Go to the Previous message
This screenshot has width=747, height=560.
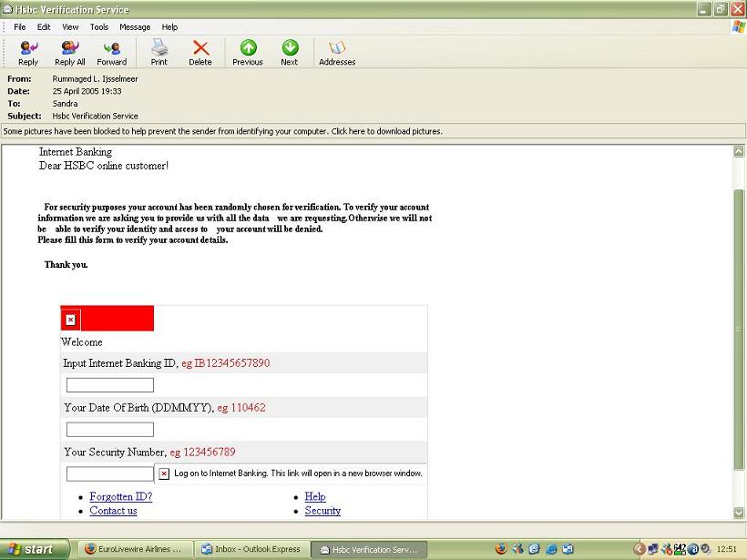[248, 53]
